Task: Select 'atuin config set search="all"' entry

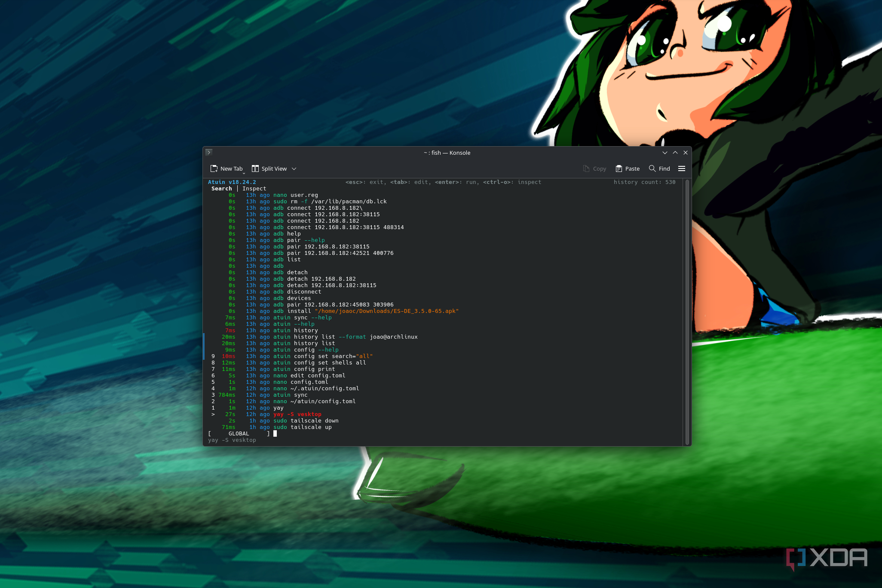Action: [323, 356]
